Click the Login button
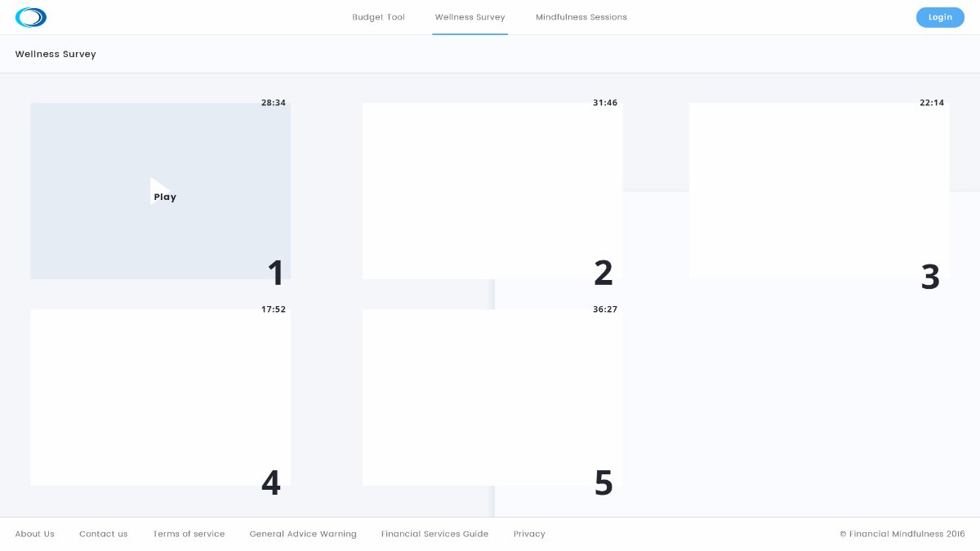Image resolution: width=980 pixels, height=551 pixels. [940, 17]
